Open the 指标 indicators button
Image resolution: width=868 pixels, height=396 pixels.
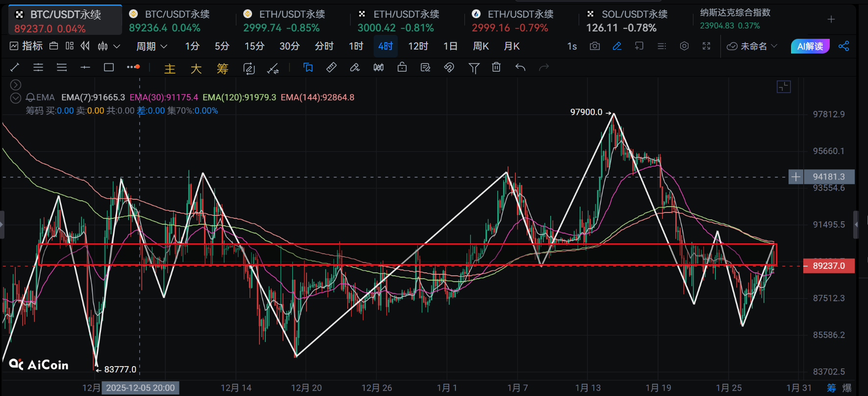26,46
